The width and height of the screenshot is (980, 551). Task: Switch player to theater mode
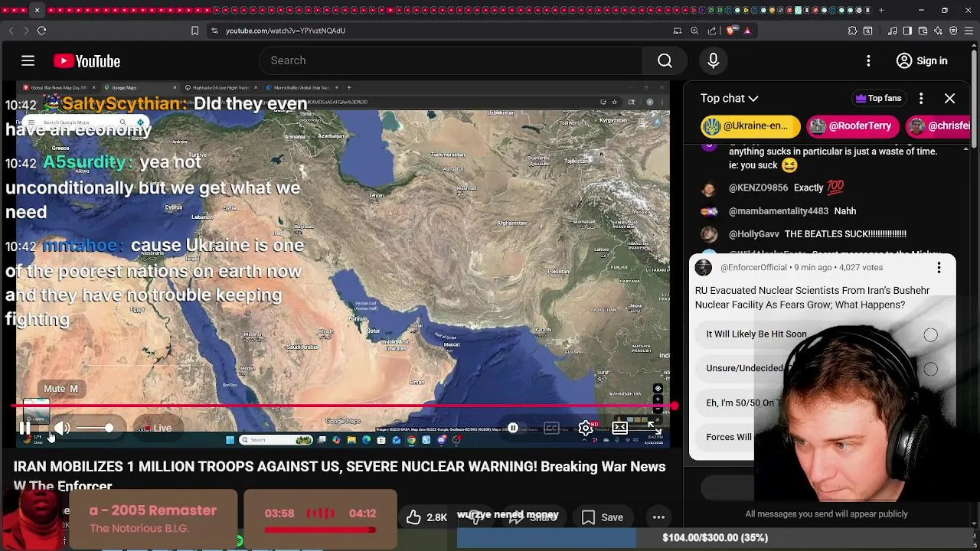click(620, 429)
